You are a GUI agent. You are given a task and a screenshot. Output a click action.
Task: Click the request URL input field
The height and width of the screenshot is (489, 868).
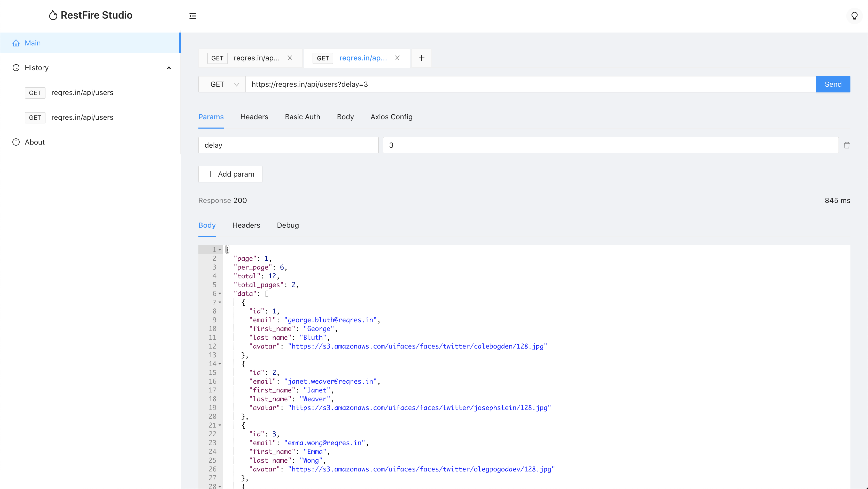(x=530, y=84)
